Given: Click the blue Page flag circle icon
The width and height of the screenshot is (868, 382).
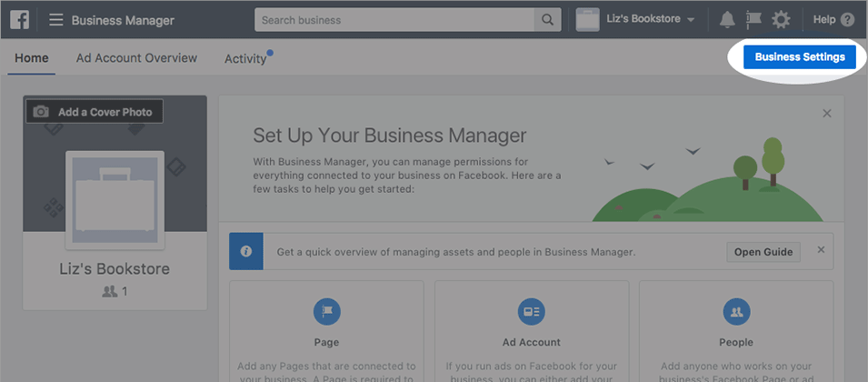Looking at the screenshot, I should click(x=326, y=312).
